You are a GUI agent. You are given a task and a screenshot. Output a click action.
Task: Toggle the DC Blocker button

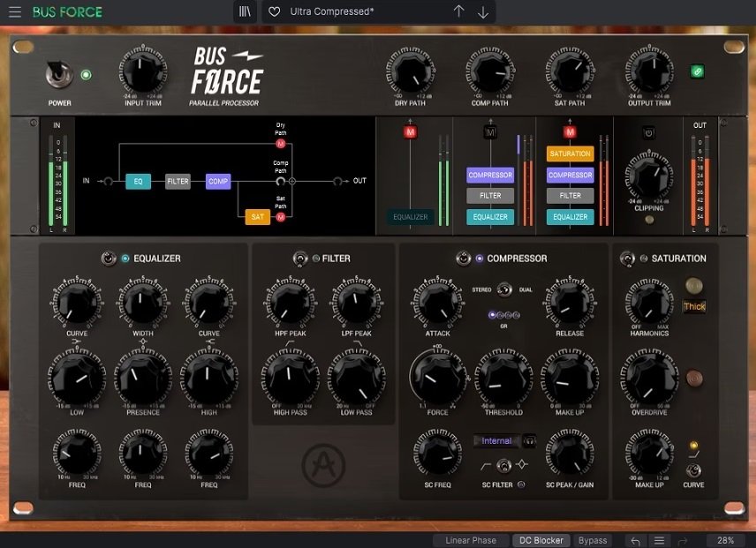(541, 540)
